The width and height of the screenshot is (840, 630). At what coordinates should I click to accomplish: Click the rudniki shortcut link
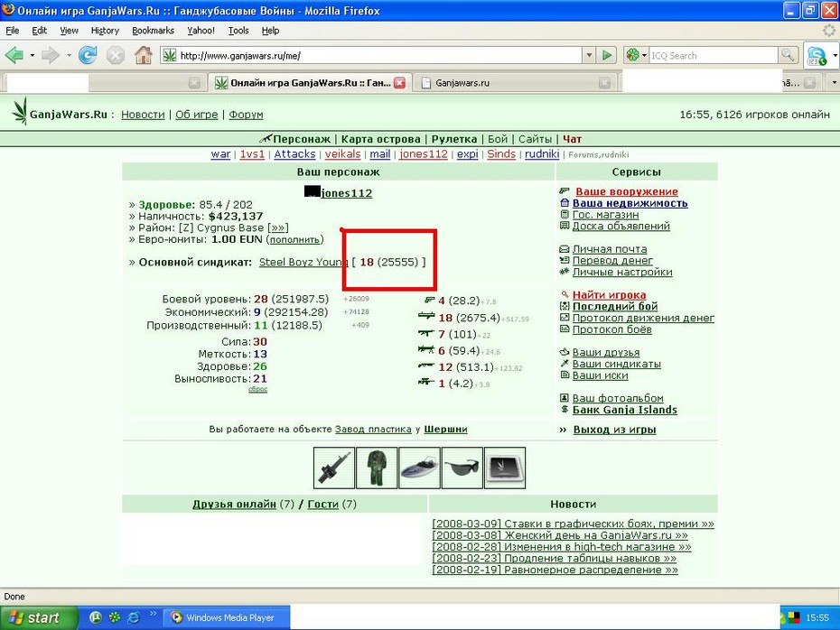[542, 154]
